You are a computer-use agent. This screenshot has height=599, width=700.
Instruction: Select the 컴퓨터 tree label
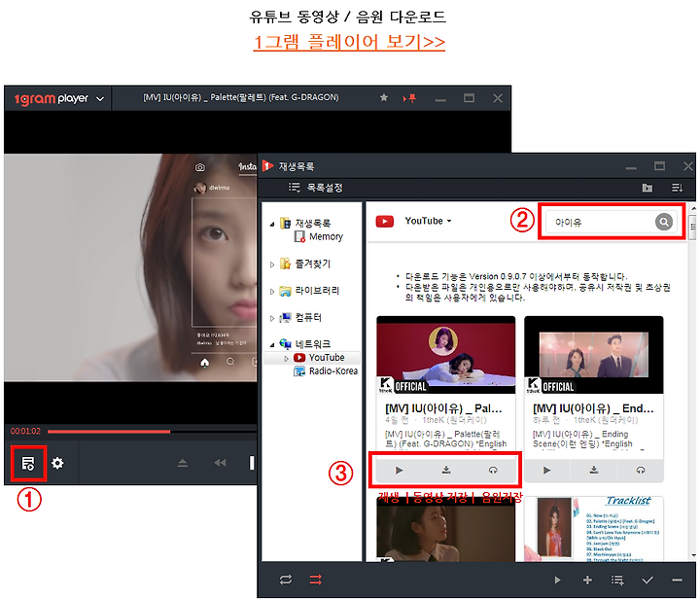pyautogui.click(x=308, y=317)
